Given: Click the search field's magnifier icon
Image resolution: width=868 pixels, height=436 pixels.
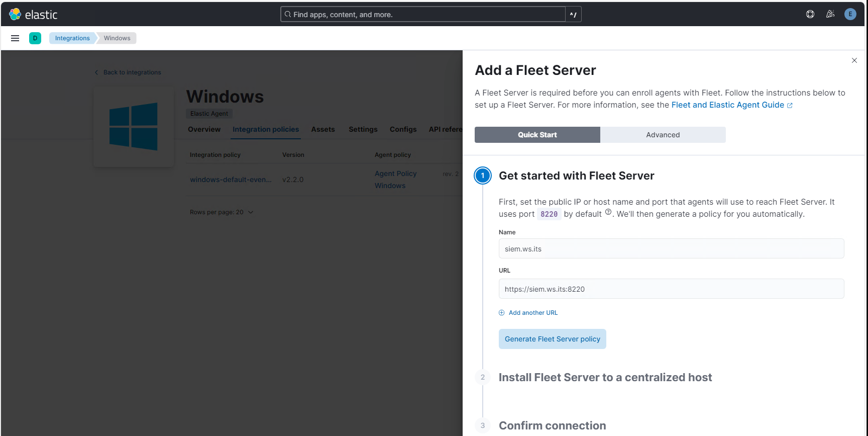Looking at the screenshot, I should point(288,14).
